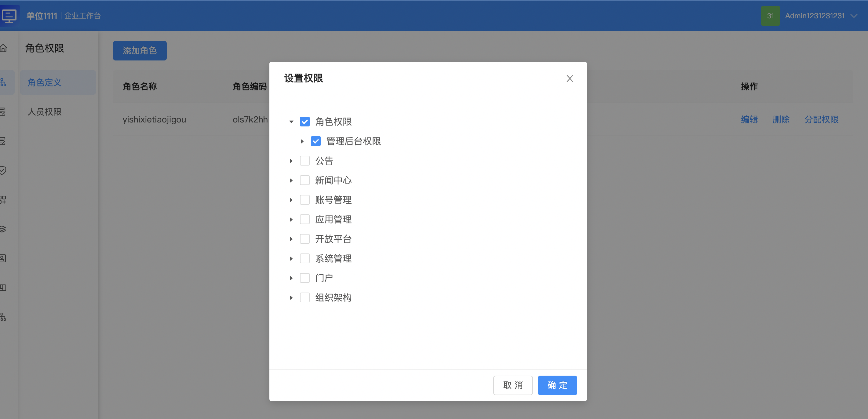Check the 门户 checkbox

305,278
